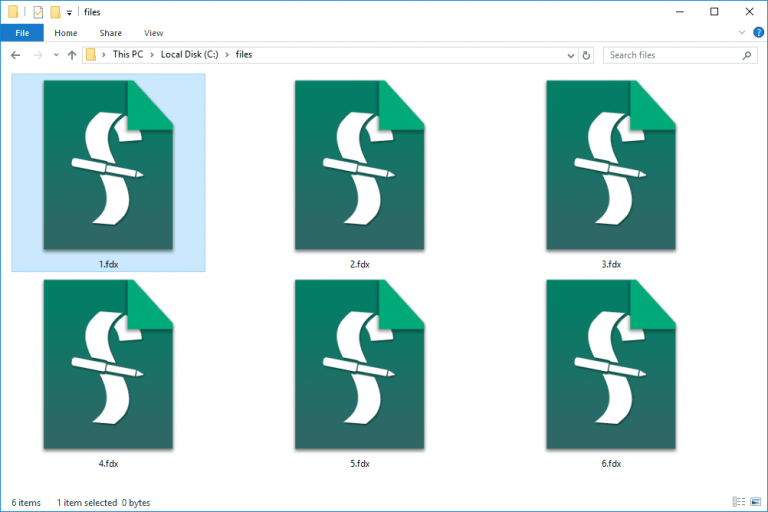Select the 4.fdx file icon

tap(108, 365)
